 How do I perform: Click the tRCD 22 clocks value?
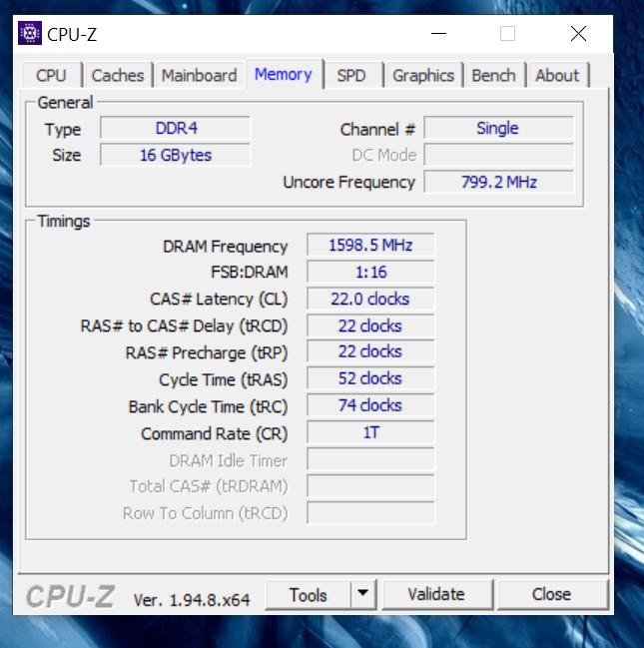370,325
